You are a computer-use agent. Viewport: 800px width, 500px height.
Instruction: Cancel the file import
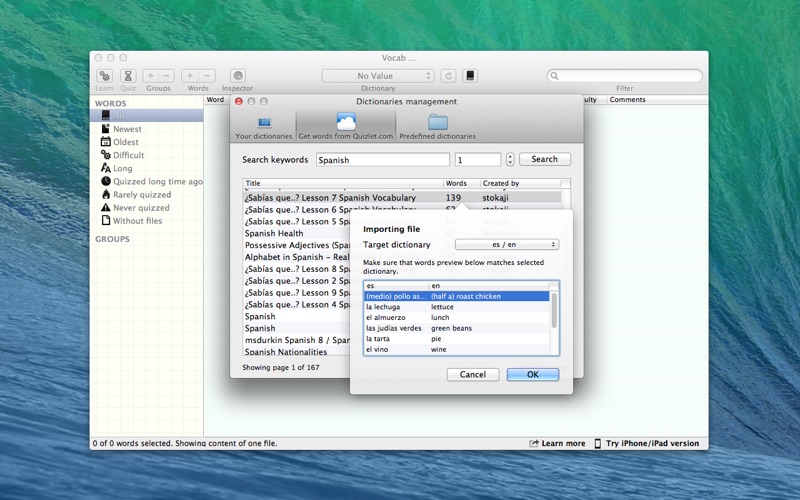click(473, 374)
